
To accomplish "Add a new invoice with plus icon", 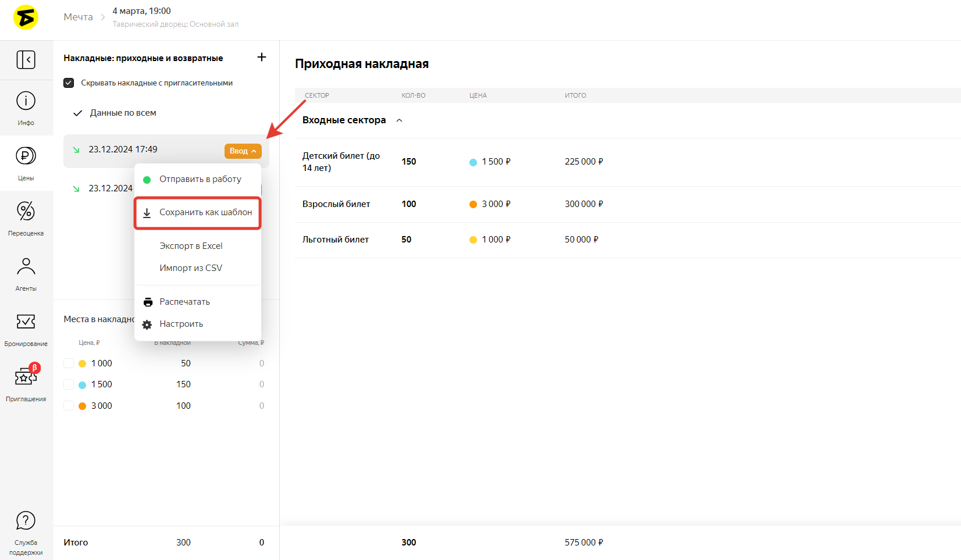I will coord(262,57).
